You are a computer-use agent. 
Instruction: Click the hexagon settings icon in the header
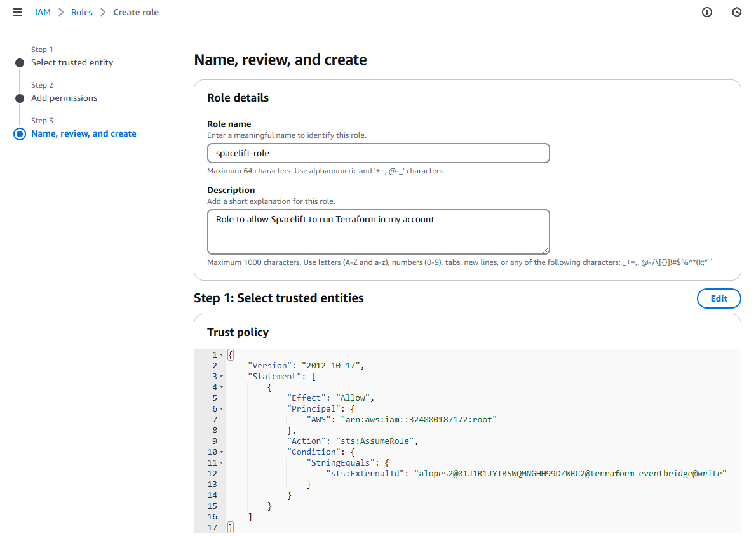(x=737, y=12)
